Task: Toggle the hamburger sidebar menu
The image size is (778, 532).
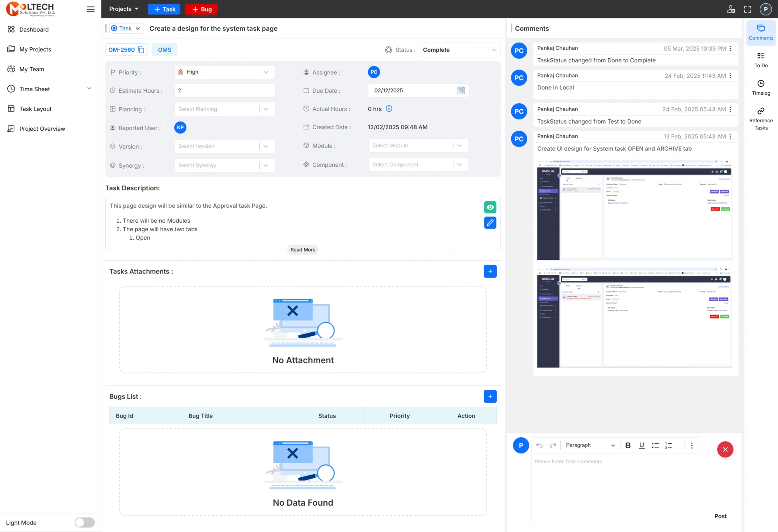Action: (91, 9)
